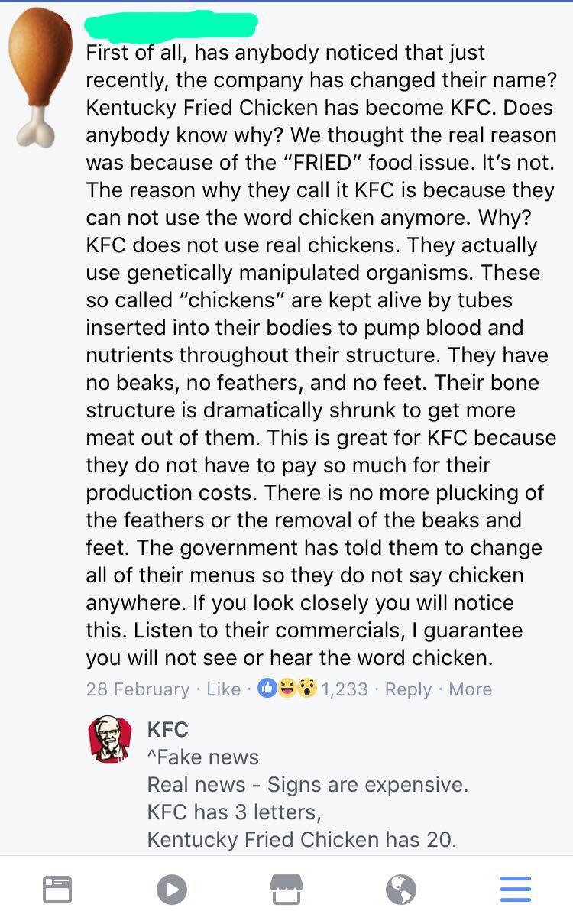Open the News Feed tab icon
This screenshot has height=924, width=573.
coord(57,890)
